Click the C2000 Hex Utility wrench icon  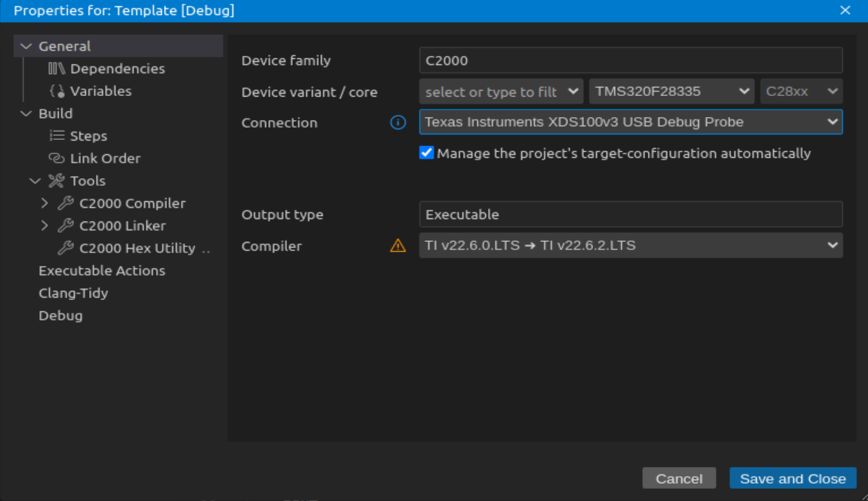point(66,248)
